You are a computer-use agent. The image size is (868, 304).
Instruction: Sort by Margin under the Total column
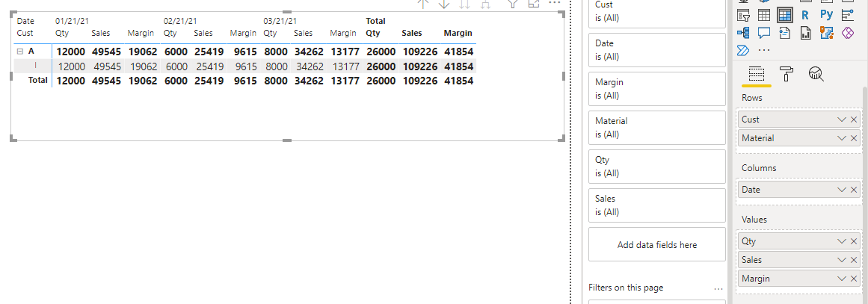pos(458,33)
